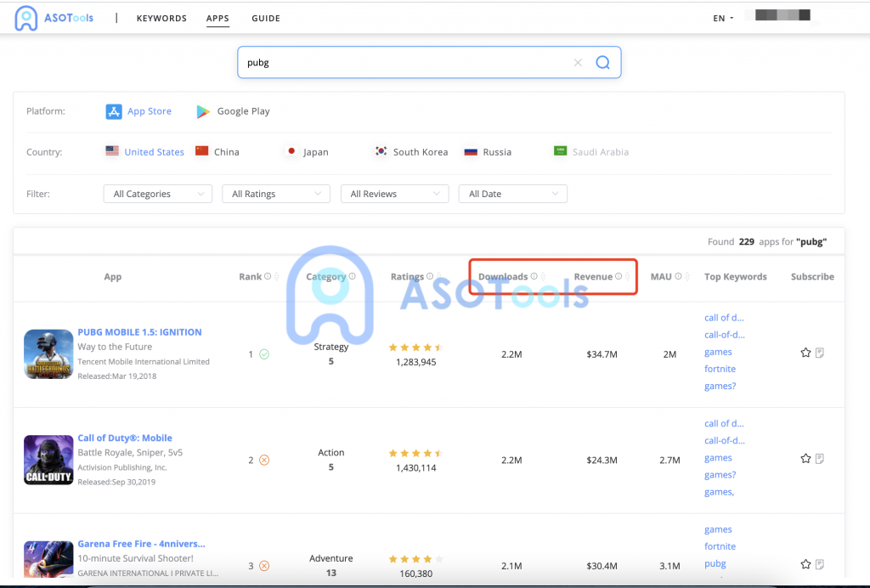The image size is (870, 588).
Task: Click 'games,' keyword in Call of Duty row
Action: tap(719, 492)
